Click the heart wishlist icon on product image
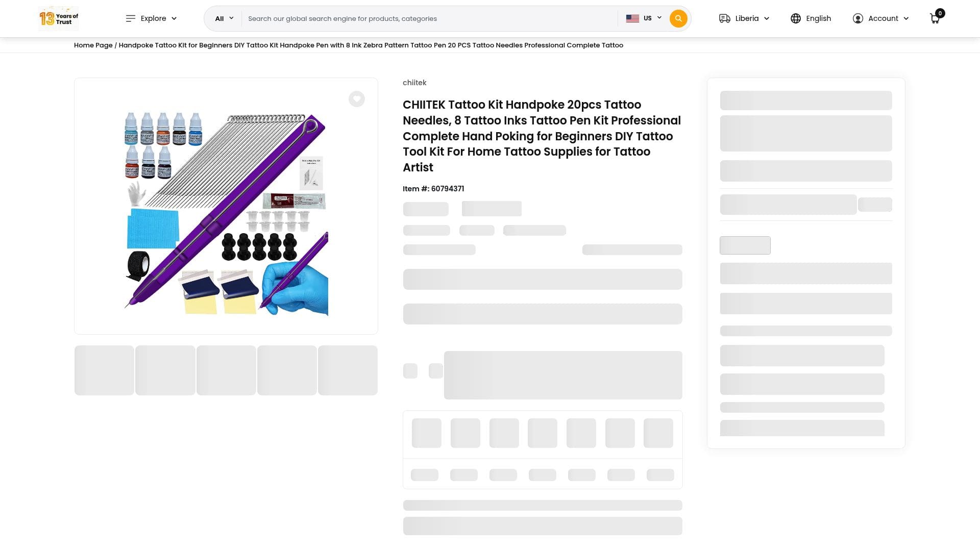The width and height of the screenshot is (980, 551). (x=356, y=99)
